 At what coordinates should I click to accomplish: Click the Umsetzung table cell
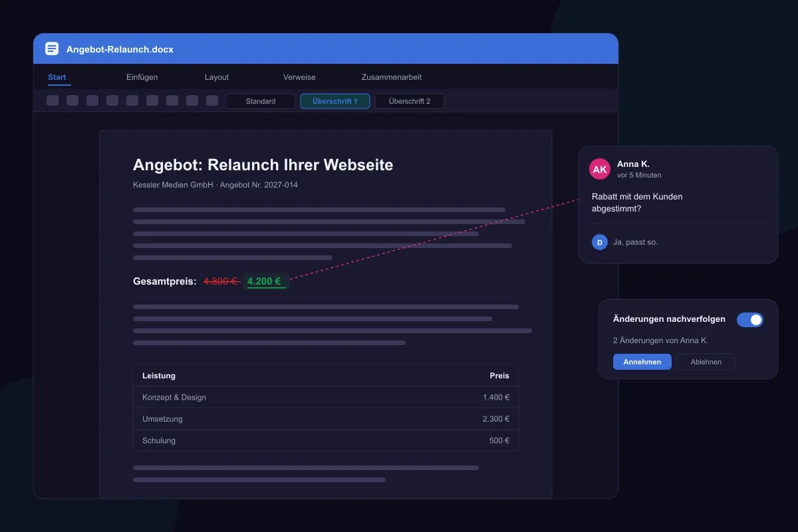point(162,419)
